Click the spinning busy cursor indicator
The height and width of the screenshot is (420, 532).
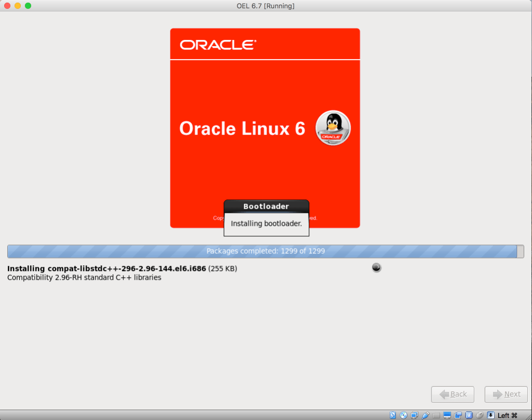377,267
